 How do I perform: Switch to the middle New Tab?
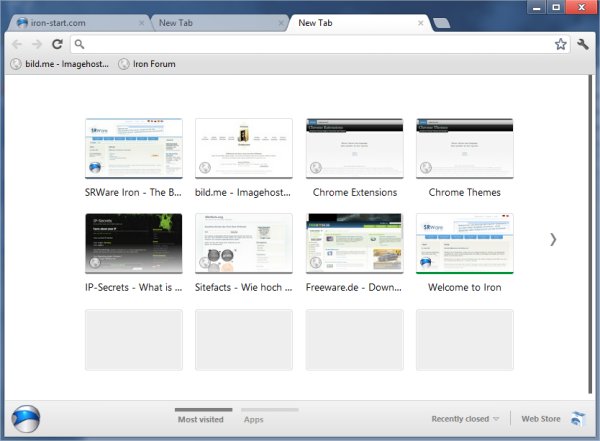(x=219, y=23)
